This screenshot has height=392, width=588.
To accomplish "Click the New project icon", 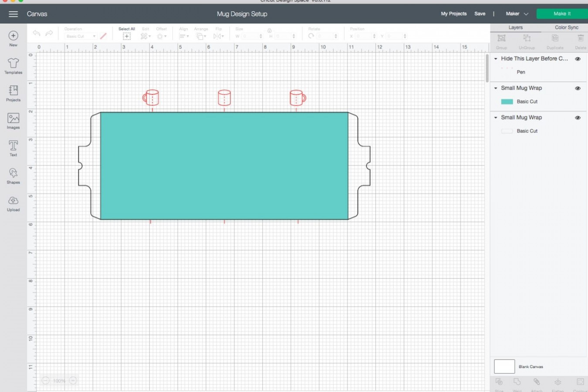I will click(x=13, y=36).
